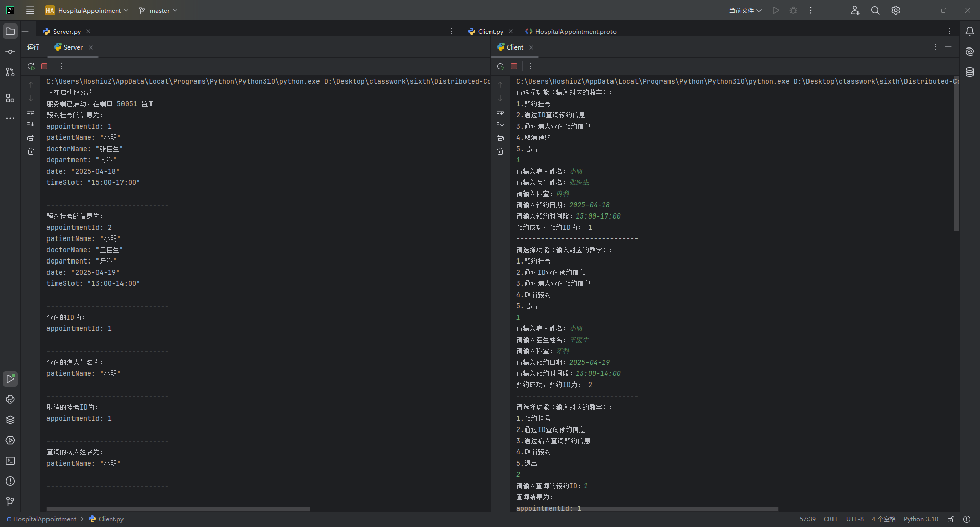Clear the Client console with trash icon
Image resolution: width=980 pixels, height=527 pixels.
click(x=500, y=151)
